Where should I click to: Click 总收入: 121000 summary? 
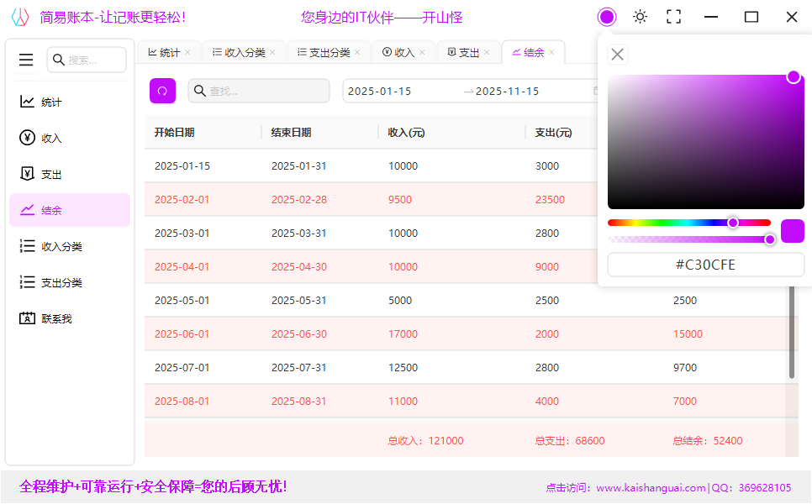pos(425,441)
